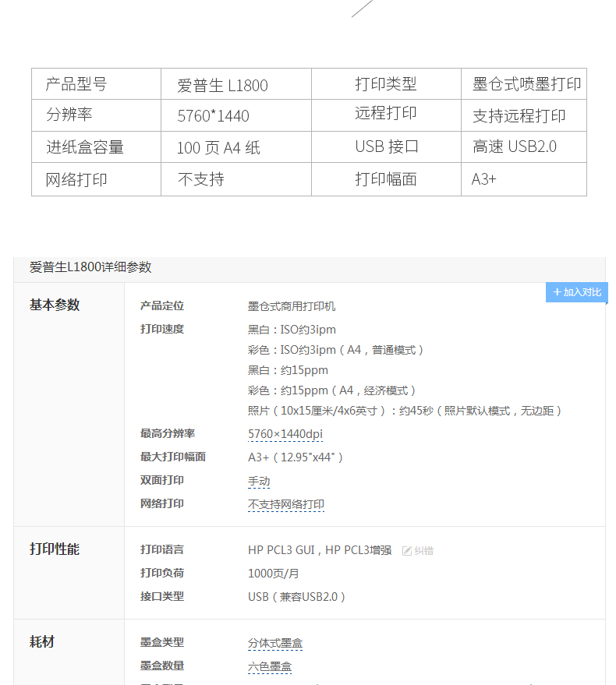Click the 打印类型 label cell
The image size is (616, 685).
386,84
